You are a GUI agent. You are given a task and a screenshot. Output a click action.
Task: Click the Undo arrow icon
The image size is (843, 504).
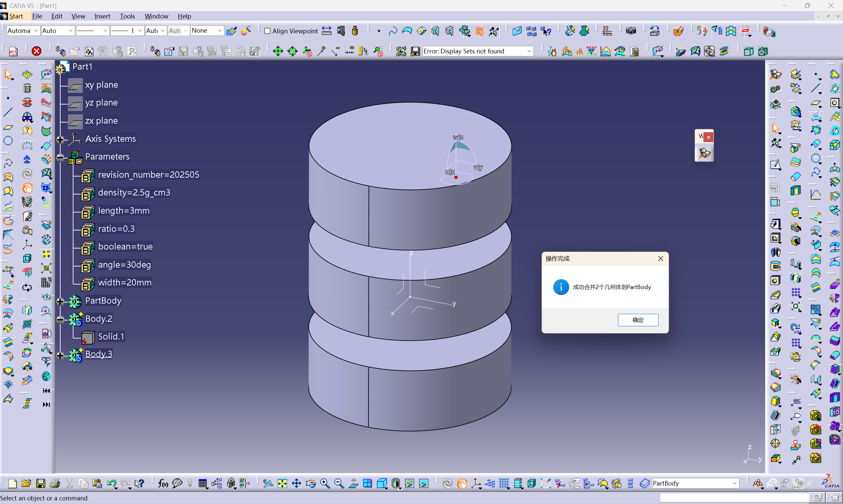click(111, 483)
